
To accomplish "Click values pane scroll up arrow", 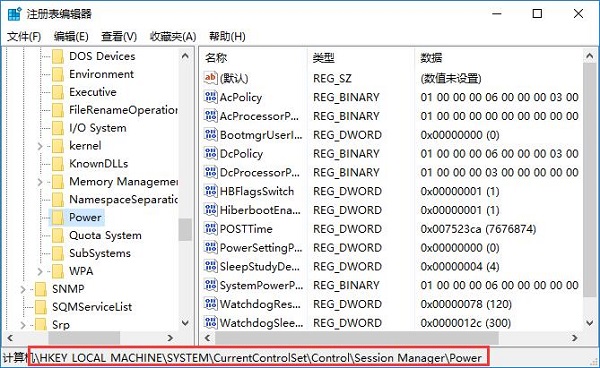I will point(589,56).
